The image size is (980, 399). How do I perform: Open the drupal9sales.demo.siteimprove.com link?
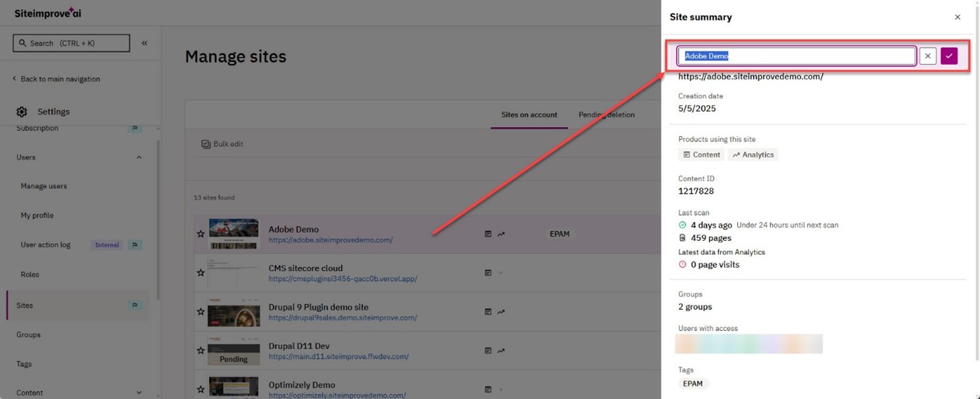coord(342,318)
